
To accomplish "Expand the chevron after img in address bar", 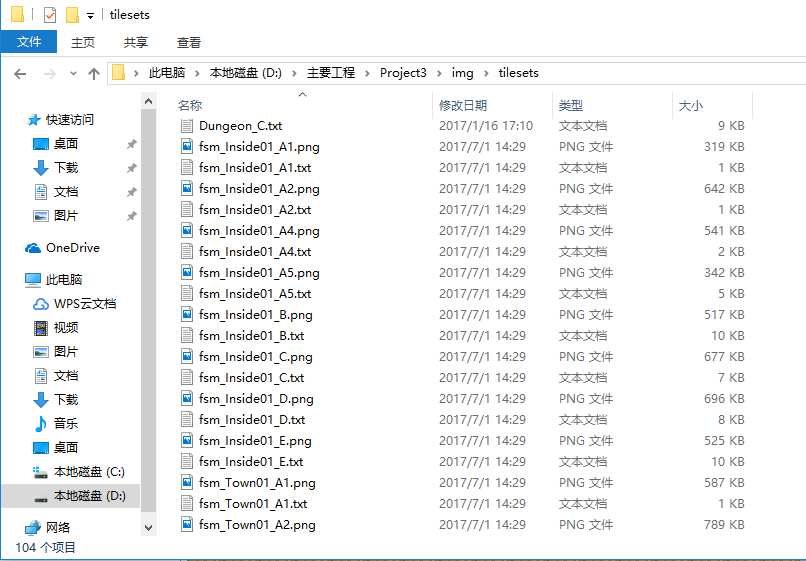I will pos(486,74).
